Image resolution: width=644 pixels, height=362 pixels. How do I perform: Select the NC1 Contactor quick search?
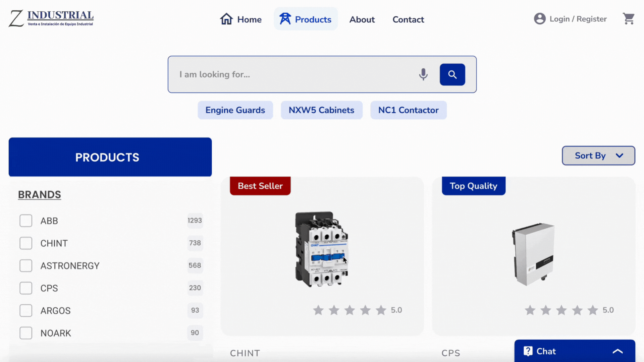pos(408,110)
